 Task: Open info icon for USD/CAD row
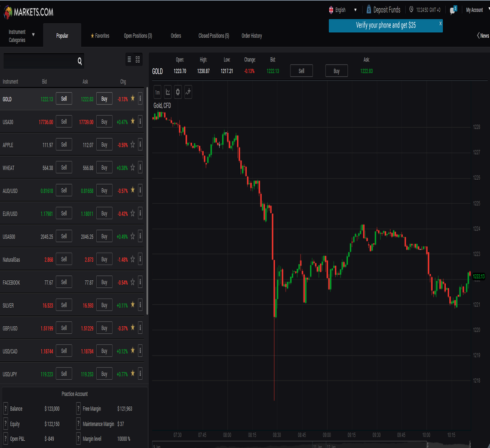pyautogui.click(x=140, y=351)
